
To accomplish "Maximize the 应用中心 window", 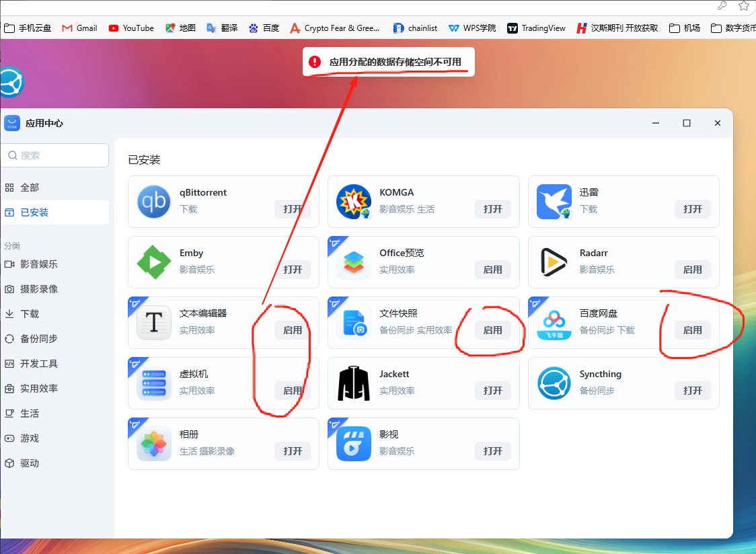I will tap(687, 123).
